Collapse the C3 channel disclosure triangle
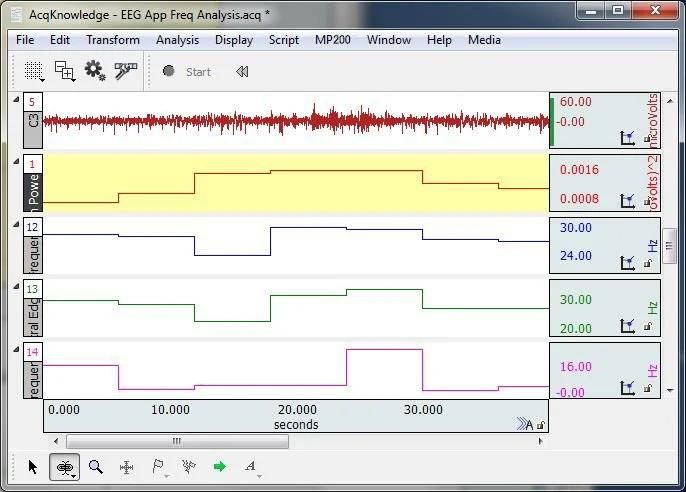Image resolution: width=686 pixels, height=492 pixels. [x=14, y=98]
